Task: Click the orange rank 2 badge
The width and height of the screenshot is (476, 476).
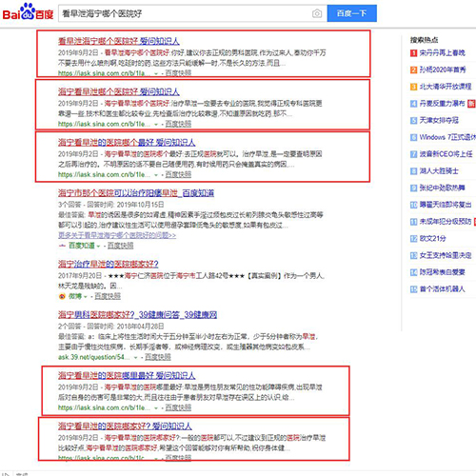Action: (x=413, y=69)
